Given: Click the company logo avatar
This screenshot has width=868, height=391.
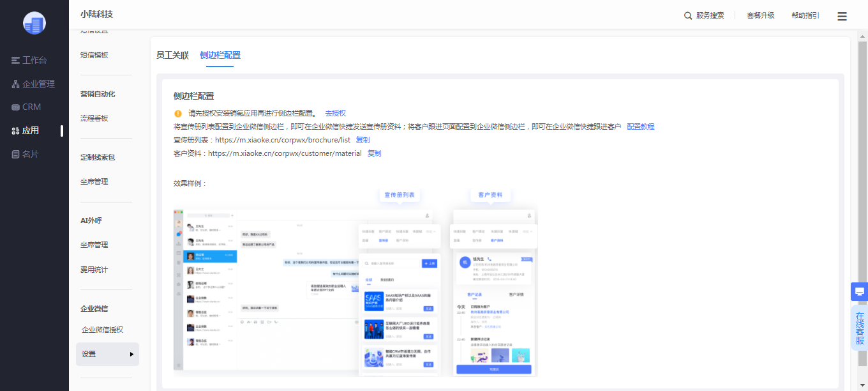Looking at the screenshot, I should point(34,23).
